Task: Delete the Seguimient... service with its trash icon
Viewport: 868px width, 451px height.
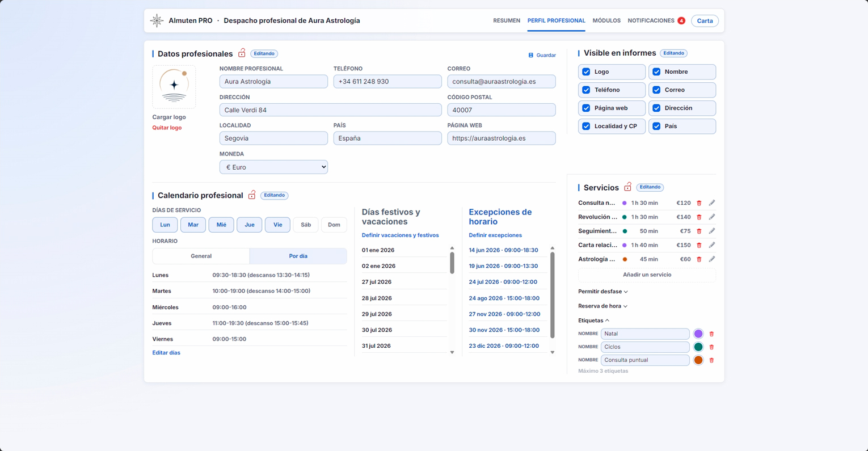Action: click(x=699, y=231)
